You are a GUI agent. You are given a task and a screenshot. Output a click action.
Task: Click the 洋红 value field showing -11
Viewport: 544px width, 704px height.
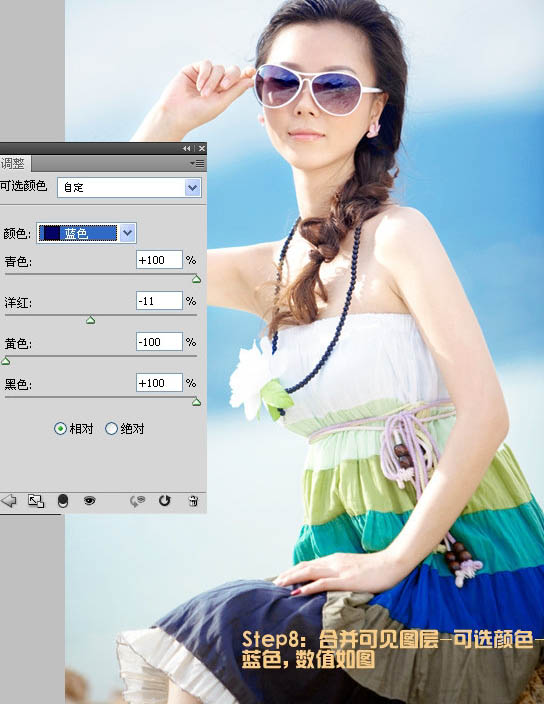point(159,301)
